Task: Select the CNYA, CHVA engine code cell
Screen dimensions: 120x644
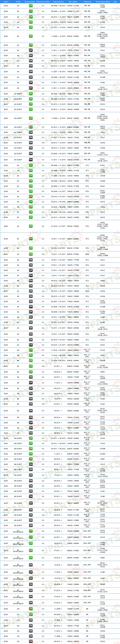Action: tap(103, 531)
